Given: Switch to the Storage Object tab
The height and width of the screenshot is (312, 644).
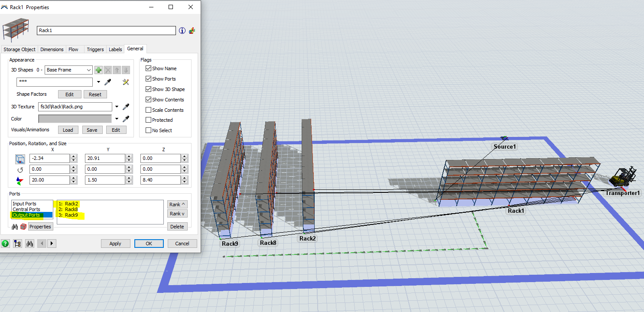Looking at the screenshot, I should point(20,49).
